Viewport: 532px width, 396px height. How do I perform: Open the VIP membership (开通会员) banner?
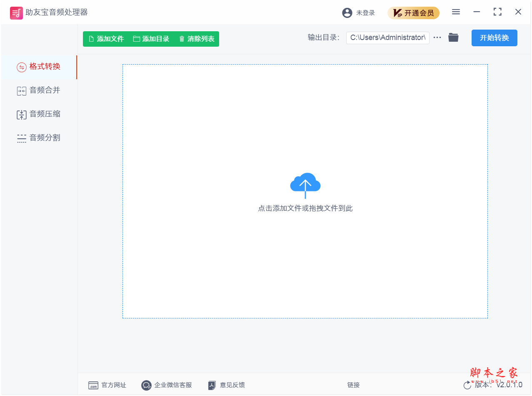[x=413, y=13]
